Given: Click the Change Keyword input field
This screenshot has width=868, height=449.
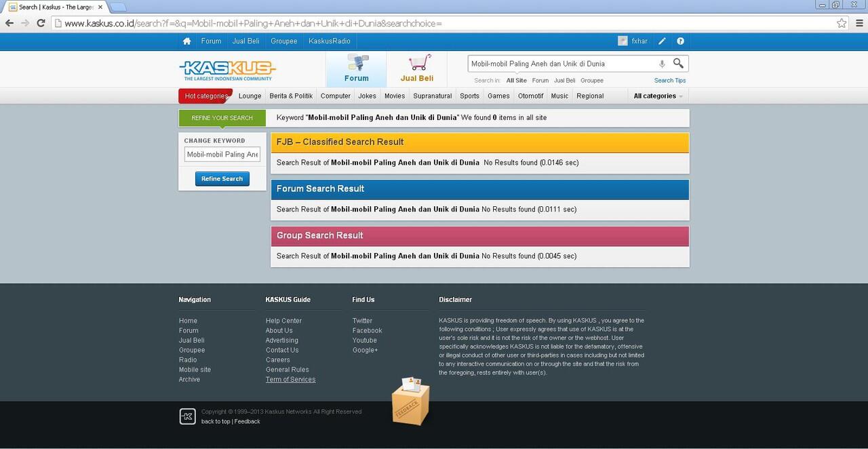Looking at the screenshot, I should point(222,154).
